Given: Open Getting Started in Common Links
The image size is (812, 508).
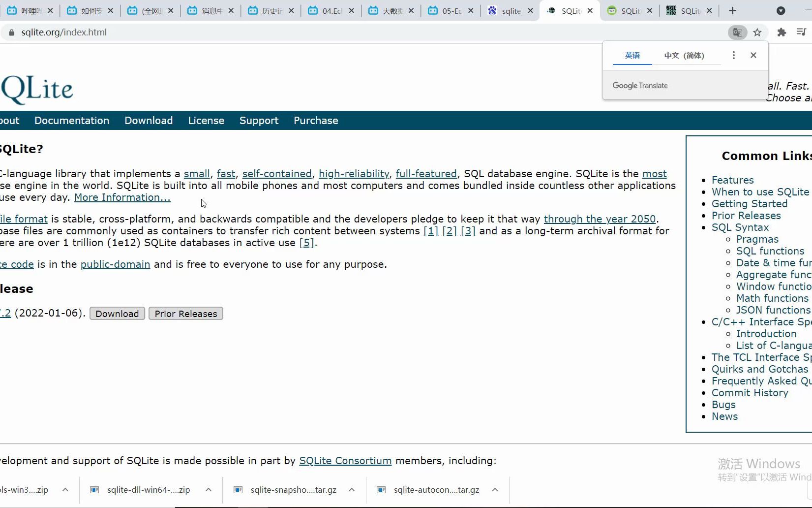Looking at the screenshot, I should pos(750,204).
